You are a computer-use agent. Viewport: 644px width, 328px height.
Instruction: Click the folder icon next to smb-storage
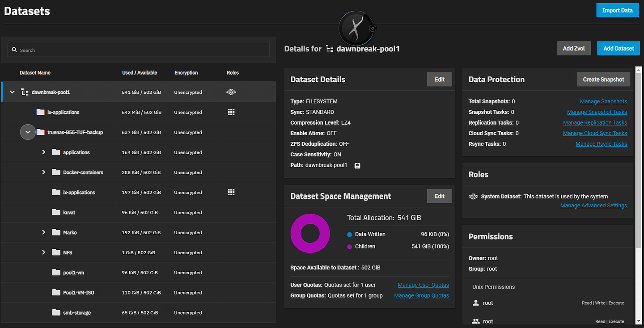(56, 312)
